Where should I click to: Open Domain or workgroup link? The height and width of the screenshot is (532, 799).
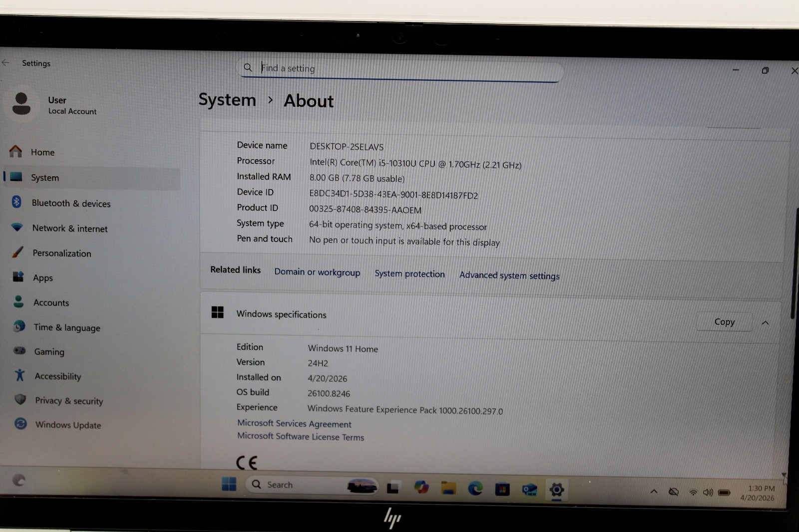click(317, 272)
